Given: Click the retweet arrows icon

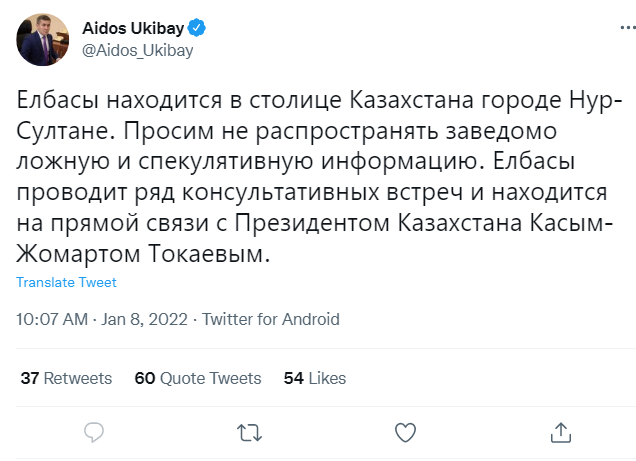Looking at the screenshot, I should pyautogui.click(x=249, y=432).
